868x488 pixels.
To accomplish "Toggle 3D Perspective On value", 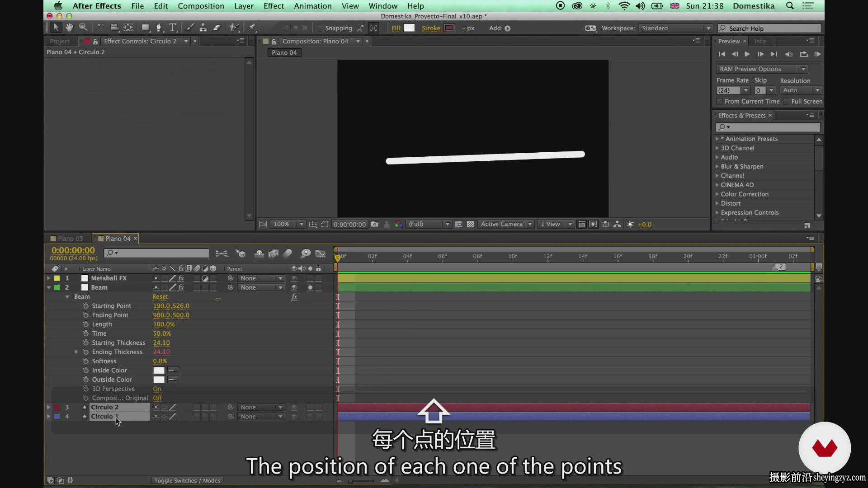I will 157,389.
